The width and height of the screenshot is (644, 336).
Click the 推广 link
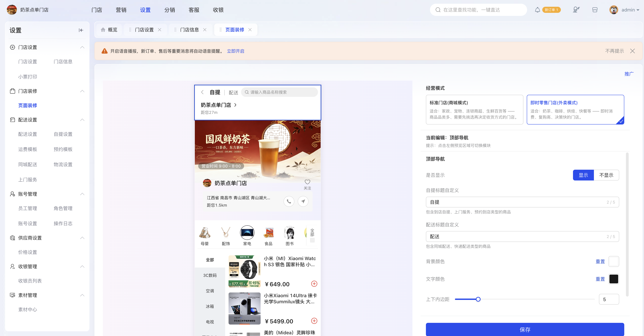pos(629,74)
